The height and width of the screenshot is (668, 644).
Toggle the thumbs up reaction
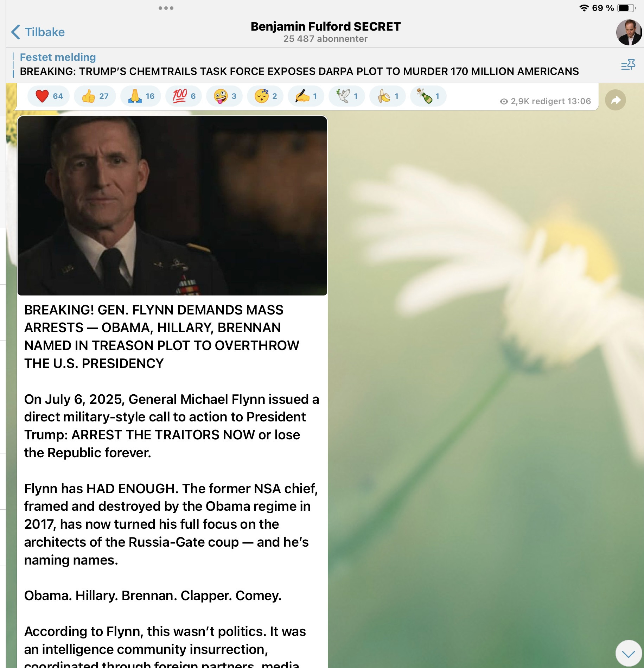[x=95, y=96]
